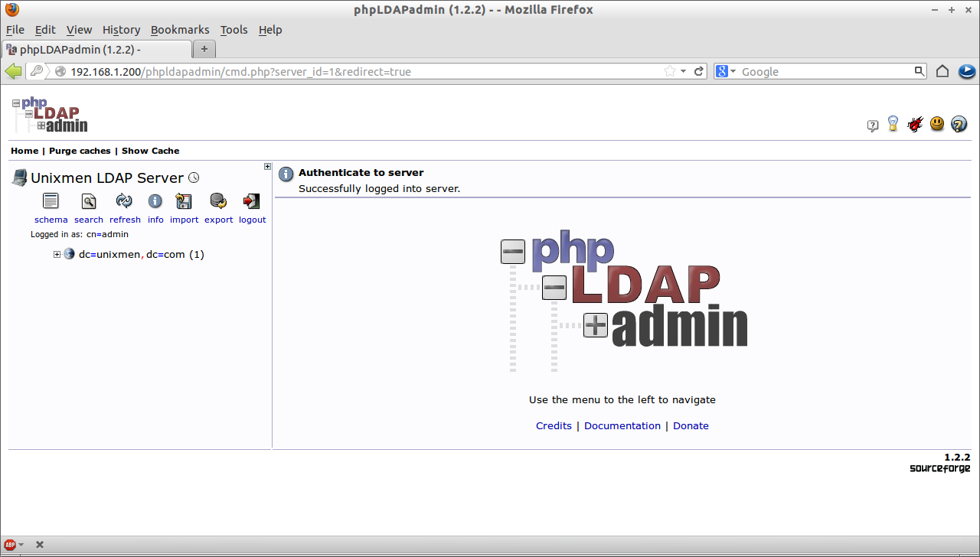Click the clock icon beside Unixmen LDAP Server
The width and height of the screenshot is (980, 557).
click(x=194, y=178)
